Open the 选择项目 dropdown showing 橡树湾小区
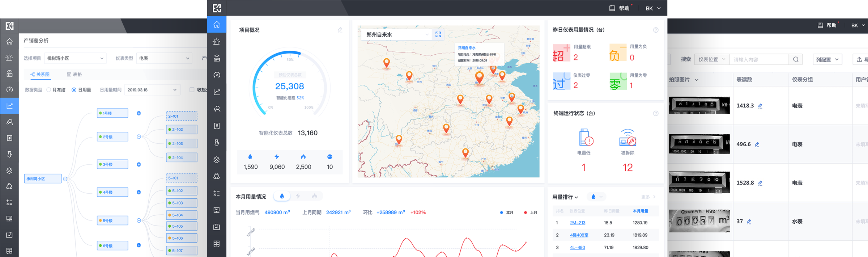This screenshot has width=868, height=257. 75,58
